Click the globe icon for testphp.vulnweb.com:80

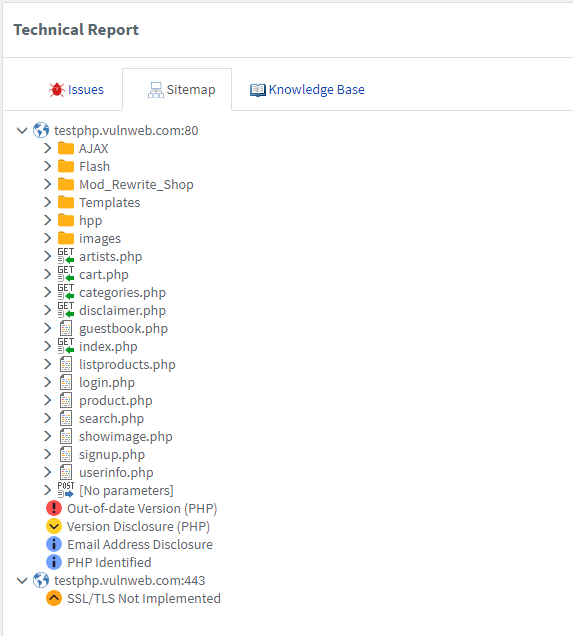[x=41, y=130]
